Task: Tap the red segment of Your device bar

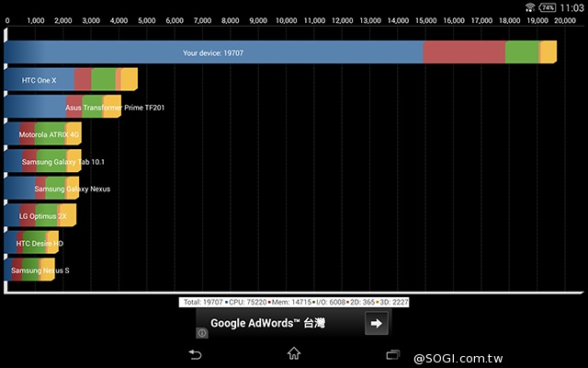Action: point(464,53)
